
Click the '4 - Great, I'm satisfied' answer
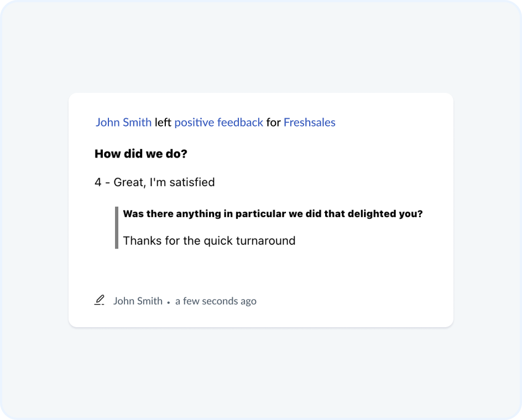(154, 182)
